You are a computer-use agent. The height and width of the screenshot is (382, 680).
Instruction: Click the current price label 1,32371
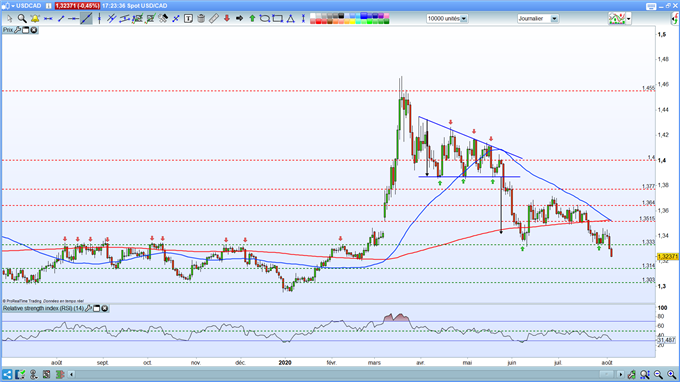point(667,257)
